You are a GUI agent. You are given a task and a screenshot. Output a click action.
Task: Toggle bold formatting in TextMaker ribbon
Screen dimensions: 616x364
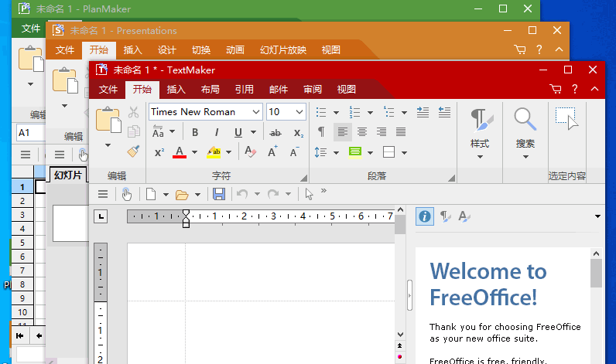pyautogui.click(x=195, y=132)
